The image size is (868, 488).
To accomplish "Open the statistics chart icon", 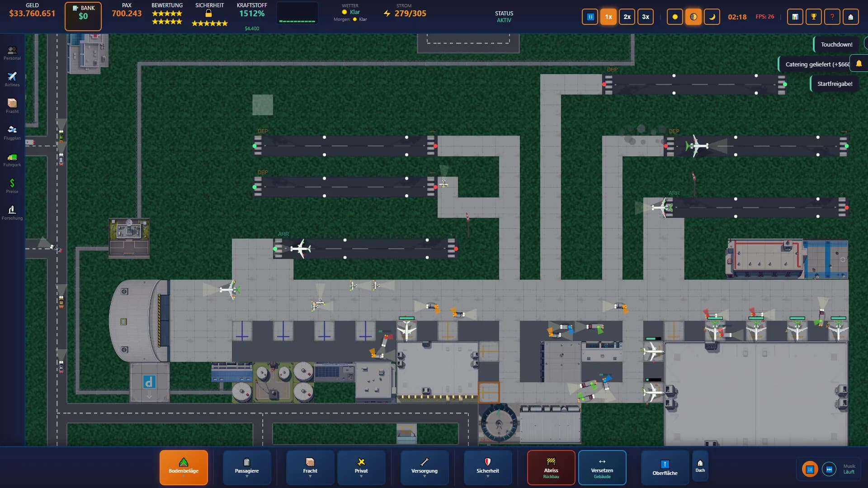I will (795, 17).
